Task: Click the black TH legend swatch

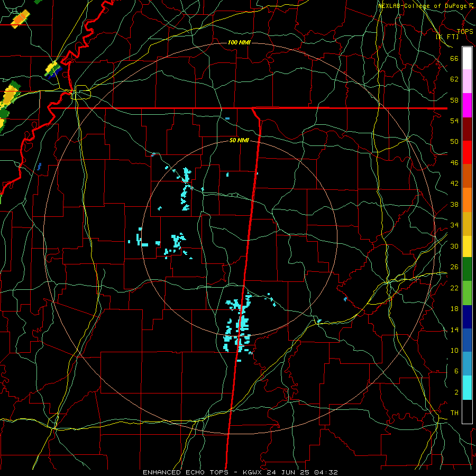Action: [x=467, y=411]
